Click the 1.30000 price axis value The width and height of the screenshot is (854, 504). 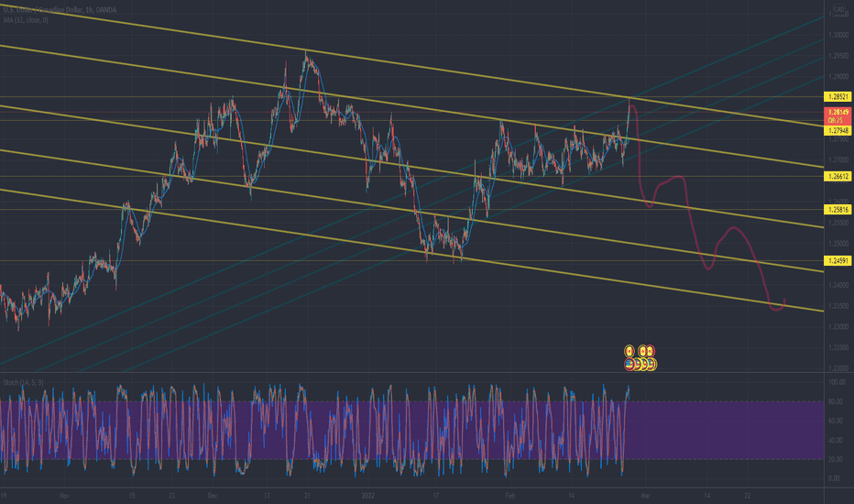coord(838,36)
